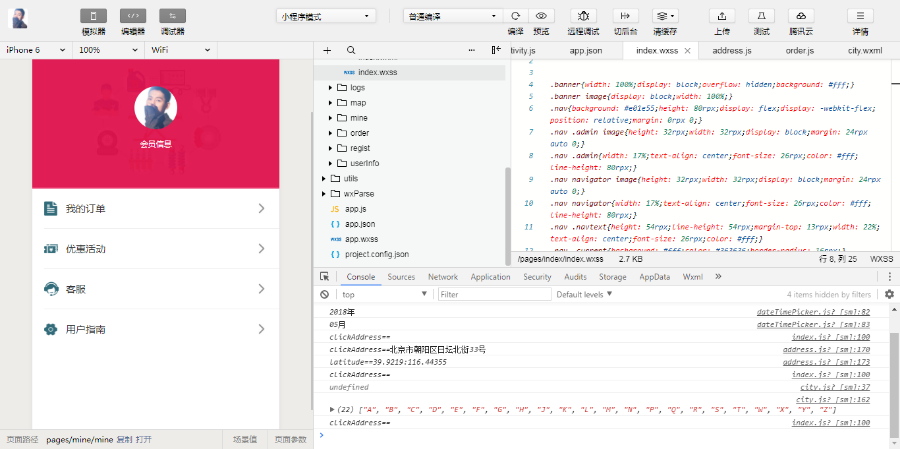The image size is (900, 449).
Task: Click the inspect element picker icon
Action: (325, 277)
